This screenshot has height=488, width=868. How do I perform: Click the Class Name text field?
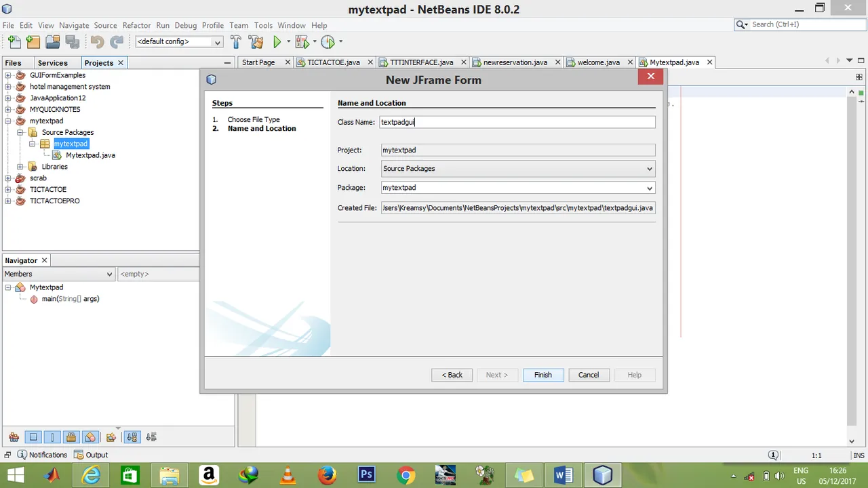click(x=517, y=122)
